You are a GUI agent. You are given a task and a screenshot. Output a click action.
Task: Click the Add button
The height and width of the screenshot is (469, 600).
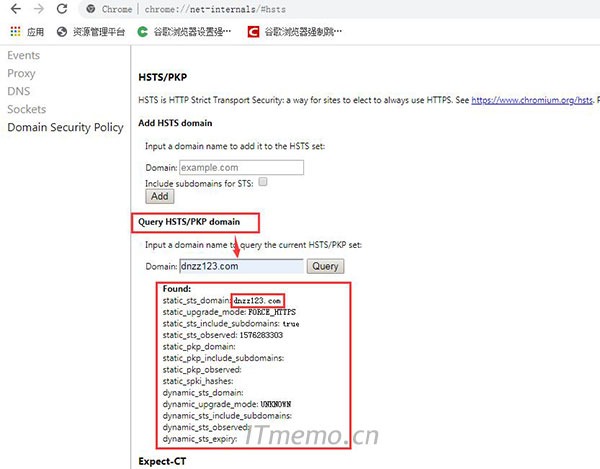coord(160,196)
